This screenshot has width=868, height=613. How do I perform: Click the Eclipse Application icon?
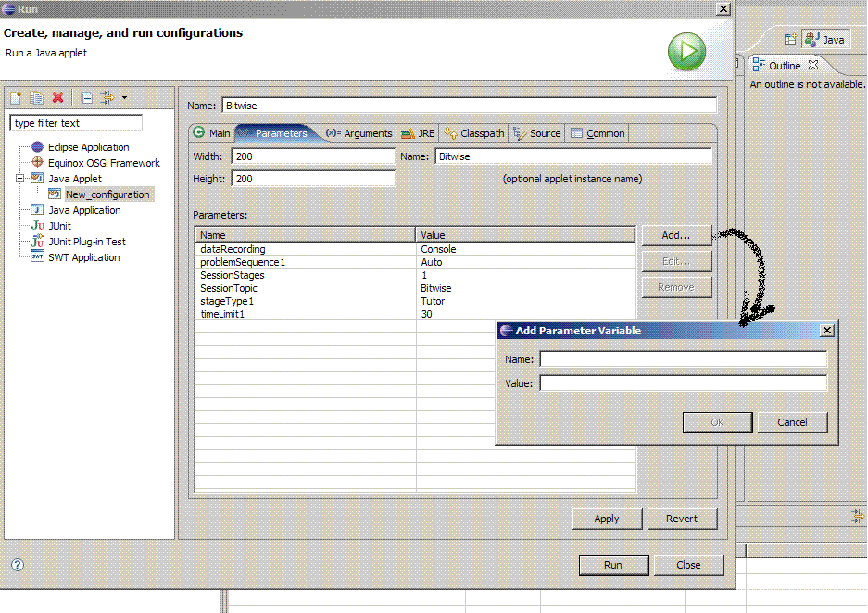[37, 146]
